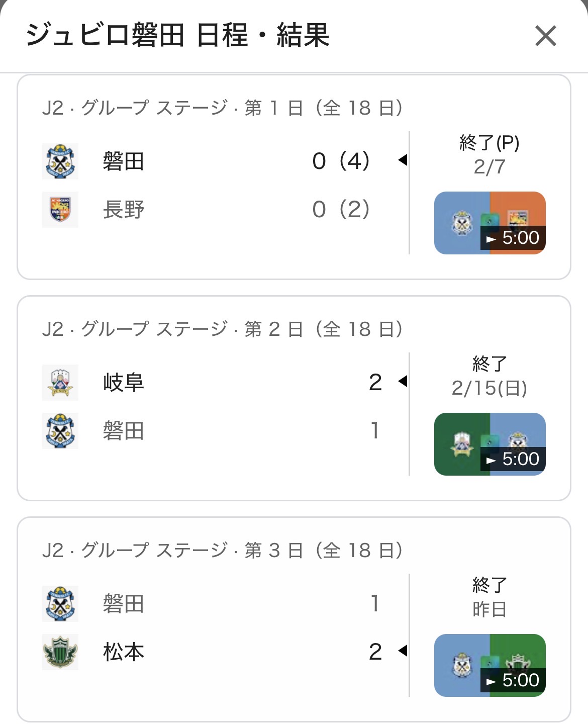The image size is (588, 725).
Task: Close the ジュビロ磐田 schedule panel
Action: 545,36
